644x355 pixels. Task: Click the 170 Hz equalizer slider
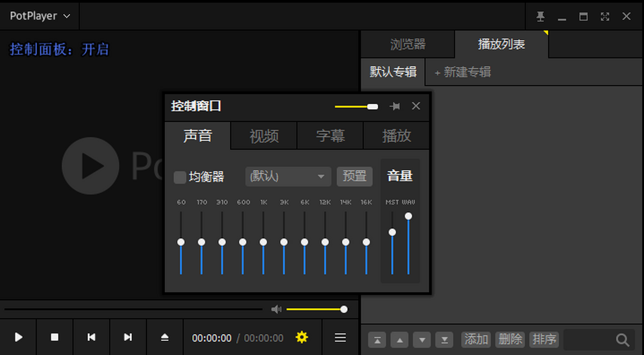coord(201,242)
